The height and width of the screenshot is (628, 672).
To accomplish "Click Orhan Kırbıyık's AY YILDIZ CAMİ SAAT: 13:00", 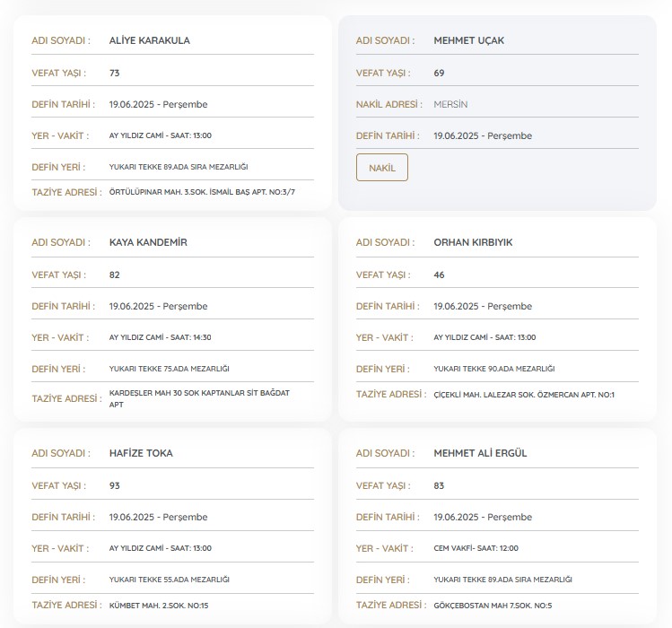I will tap(484, 338).
